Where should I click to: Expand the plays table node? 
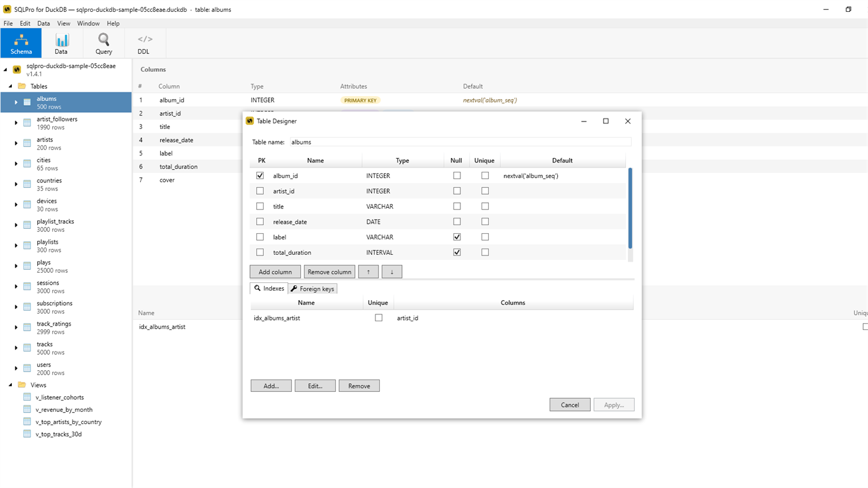click(16, 266)
